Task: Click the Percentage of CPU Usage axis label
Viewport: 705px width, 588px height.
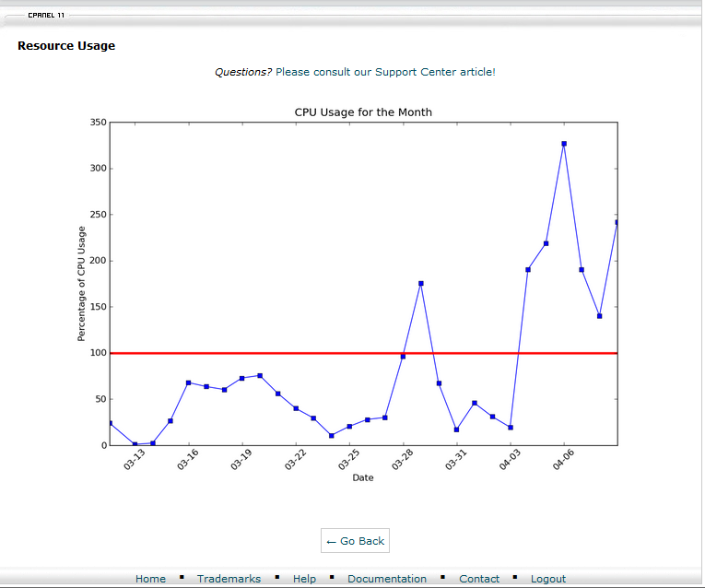Action: 81,283
